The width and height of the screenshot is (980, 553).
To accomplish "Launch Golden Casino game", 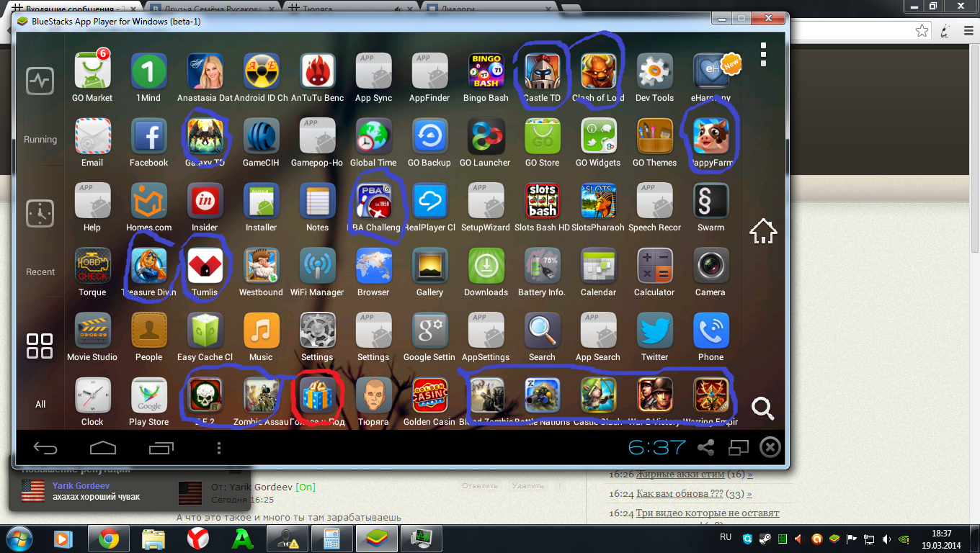I will point(429,395).
